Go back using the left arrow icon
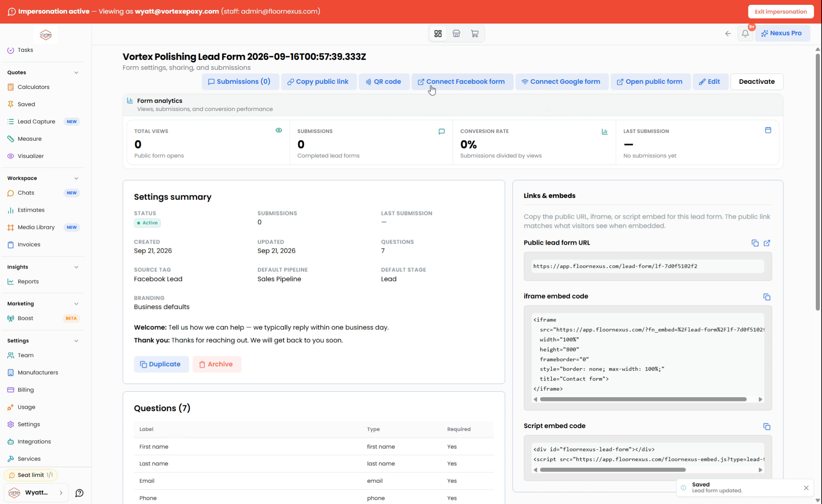This screenshot has width=822, height=504. point(728,33)
